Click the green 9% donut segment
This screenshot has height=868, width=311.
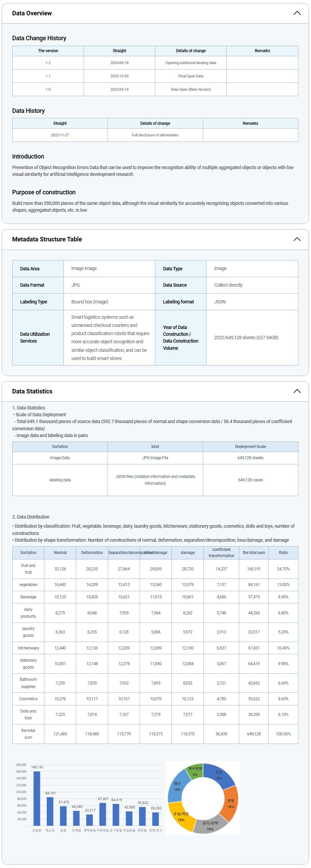click(195, 770)
